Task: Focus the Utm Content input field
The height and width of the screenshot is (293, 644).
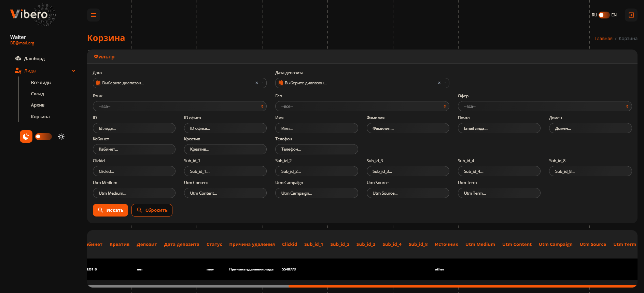Action: 225,193
